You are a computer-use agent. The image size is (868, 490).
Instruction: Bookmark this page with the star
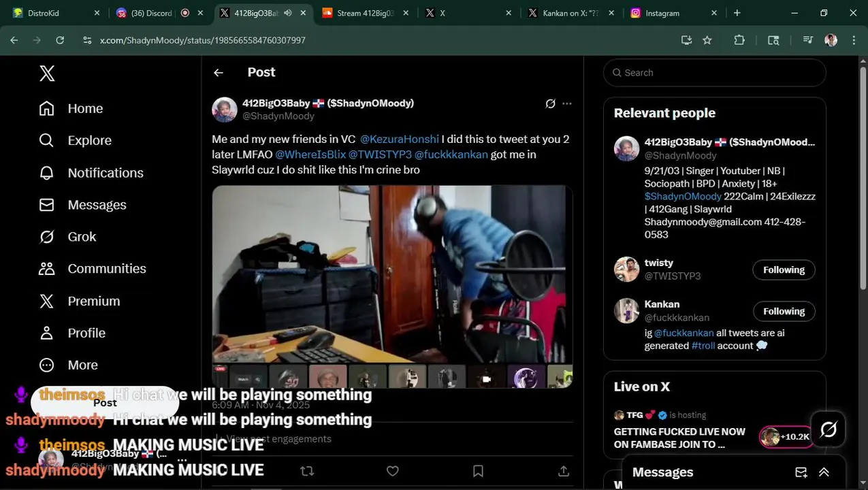tap(707, 40)
